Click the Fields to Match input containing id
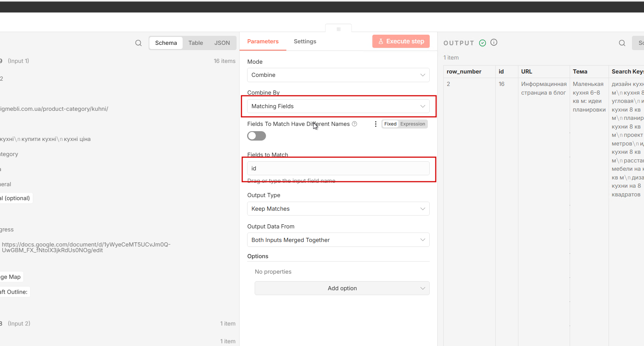 (x=338, y=168)
